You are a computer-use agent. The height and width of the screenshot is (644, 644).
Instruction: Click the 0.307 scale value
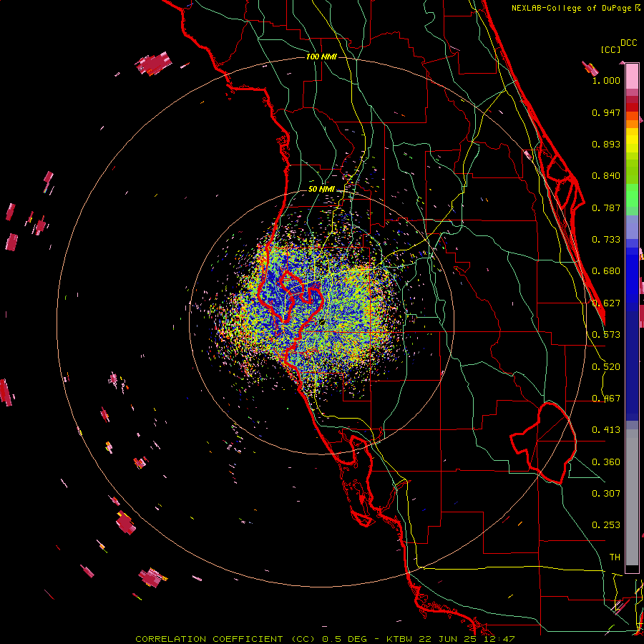[606, 493]
